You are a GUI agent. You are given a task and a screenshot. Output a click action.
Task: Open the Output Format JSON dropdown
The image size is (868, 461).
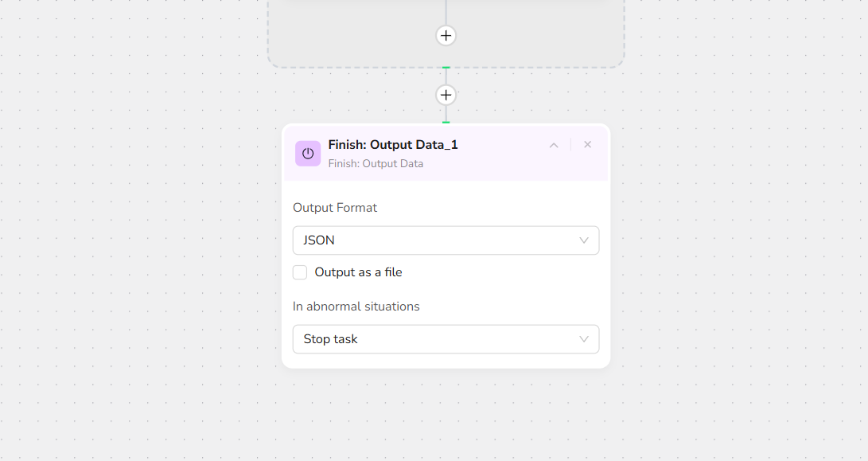point(446,240)
